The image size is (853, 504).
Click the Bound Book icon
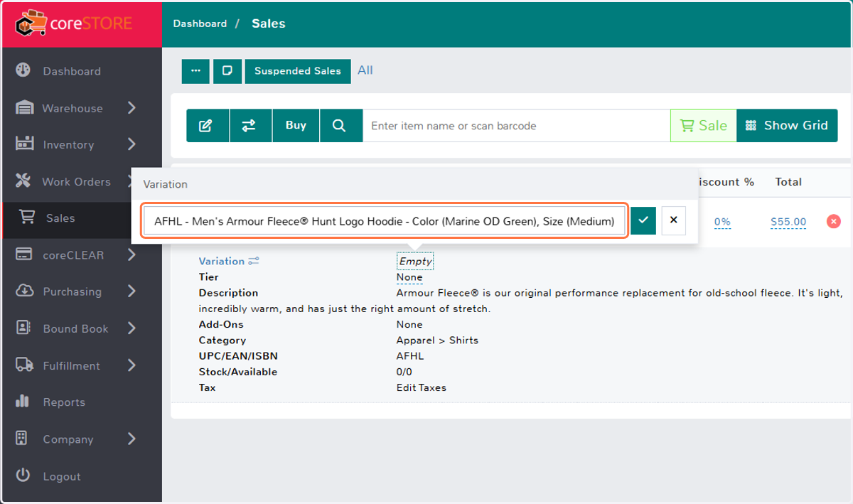[x=23, y=328]
